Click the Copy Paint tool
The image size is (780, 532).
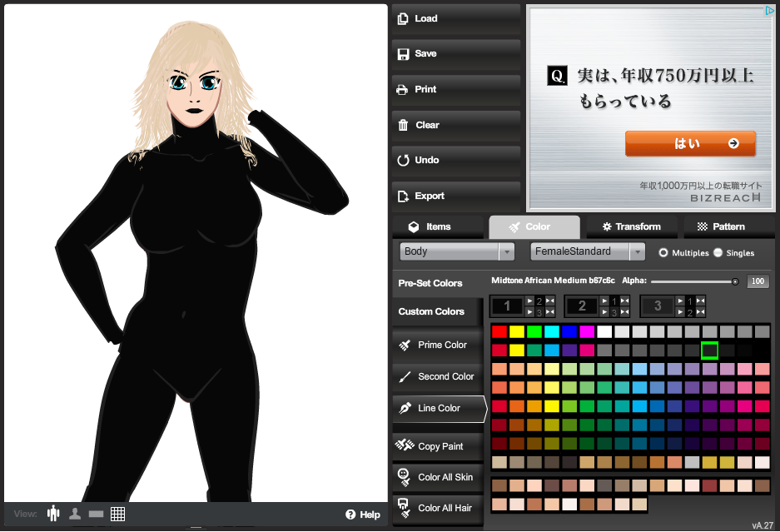[438, 446]
